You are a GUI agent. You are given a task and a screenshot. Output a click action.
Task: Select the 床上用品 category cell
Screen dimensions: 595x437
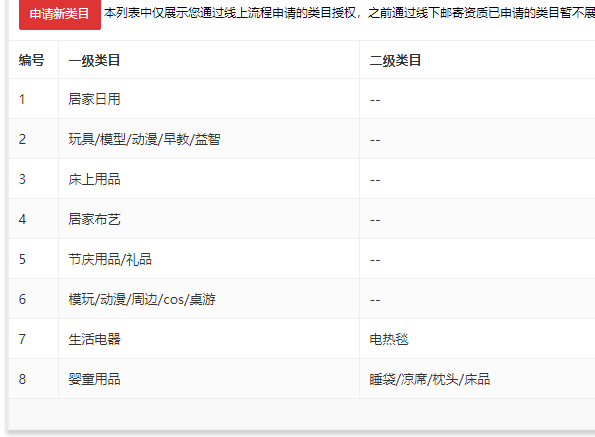209,179
